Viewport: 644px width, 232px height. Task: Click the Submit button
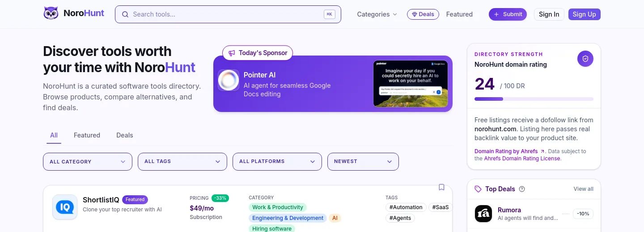coord(508,14)
